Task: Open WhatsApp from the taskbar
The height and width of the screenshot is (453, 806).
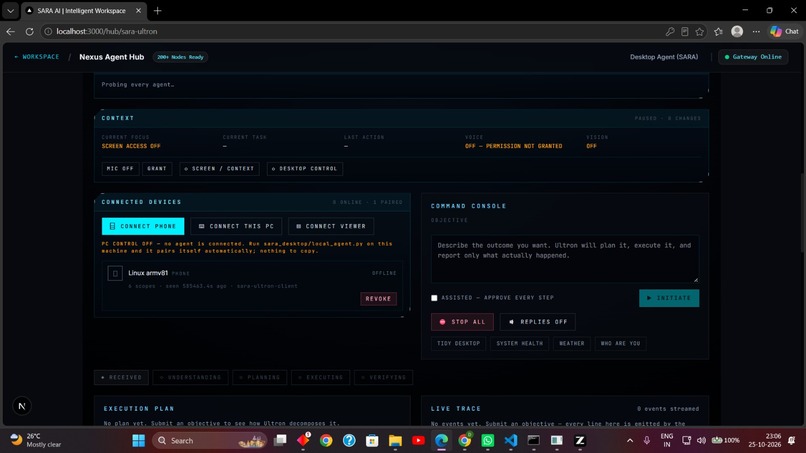Action: coord(487,441)
